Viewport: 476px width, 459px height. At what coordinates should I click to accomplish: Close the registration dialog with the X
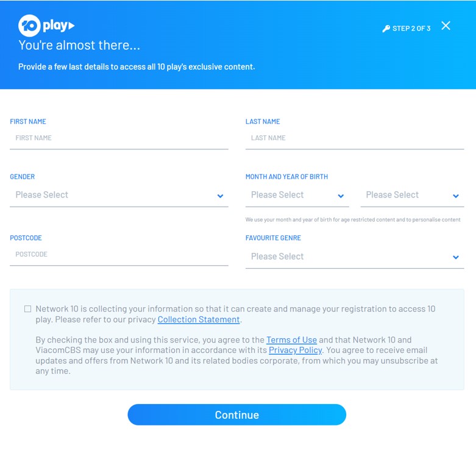point(446,26)
